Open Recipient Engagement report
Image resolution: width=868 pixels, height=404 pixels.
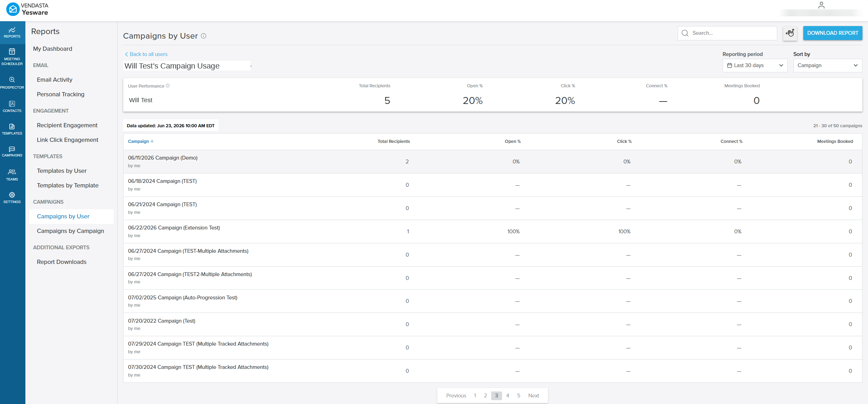[67, 125]
